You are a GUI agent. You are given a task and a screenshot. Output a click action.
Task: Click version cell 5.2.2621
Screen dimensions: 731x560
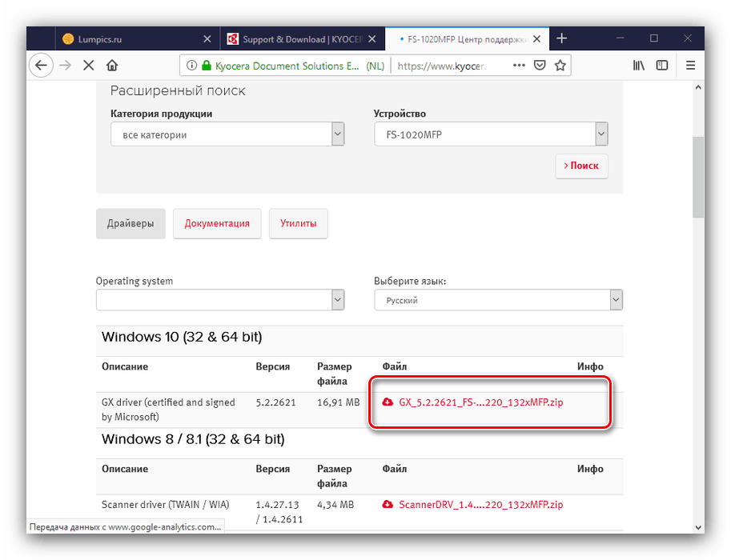(275, 402)
